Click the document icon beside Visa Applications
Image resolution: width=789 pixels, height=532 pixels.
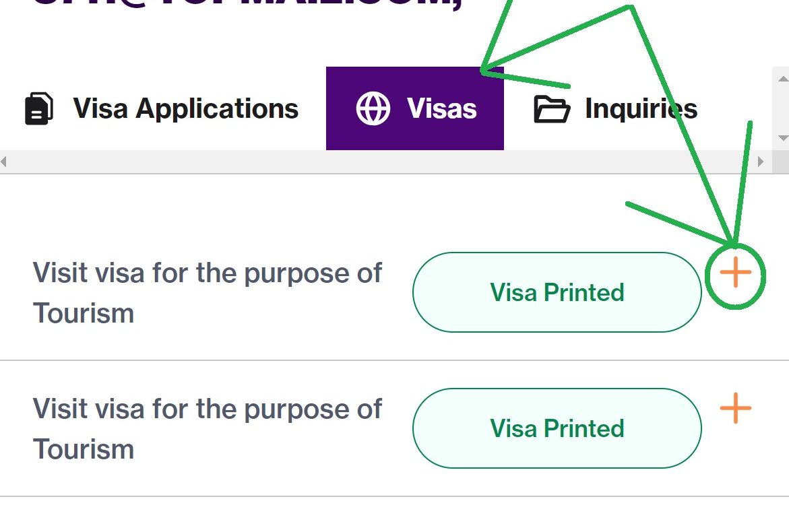pyautogui.click(x=39, y=108)
